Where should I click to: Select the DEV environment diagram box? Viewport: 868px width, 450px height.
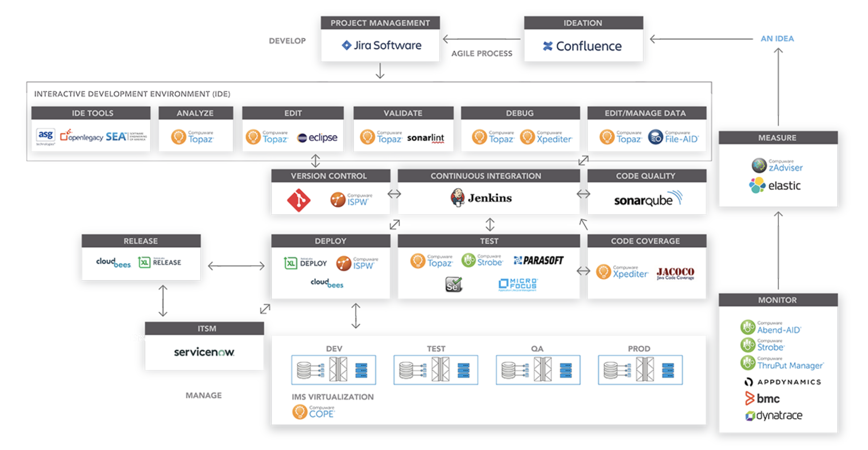point(333,370)
